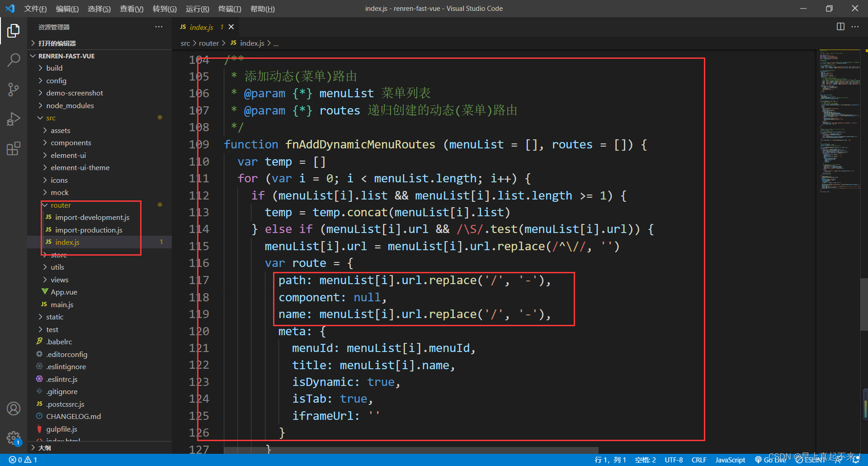Open the Source Control view
Viewport: 868px width, 466px height.
[14, 89]
